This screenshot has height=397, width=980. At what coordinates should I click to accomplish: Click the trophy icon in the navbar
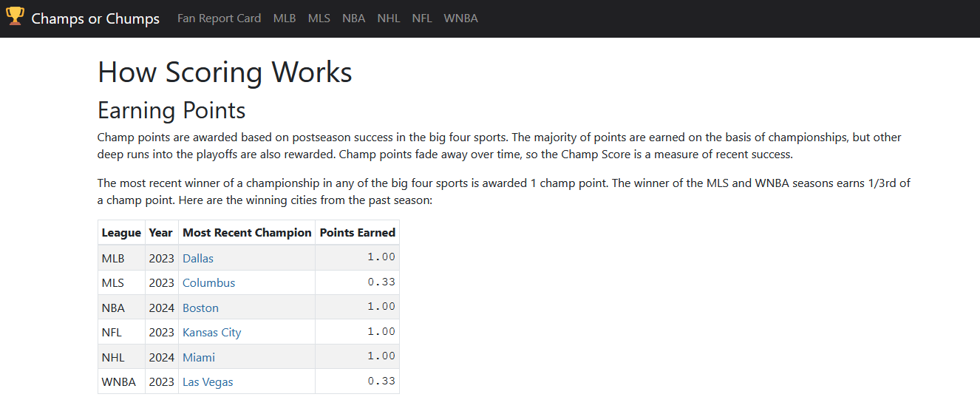click(15, 16)
